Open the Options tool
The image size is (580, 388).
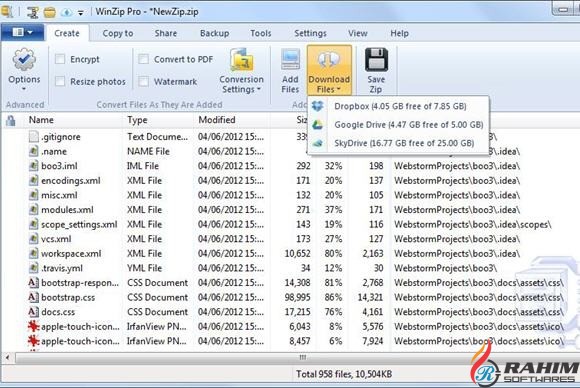point(24,70)
